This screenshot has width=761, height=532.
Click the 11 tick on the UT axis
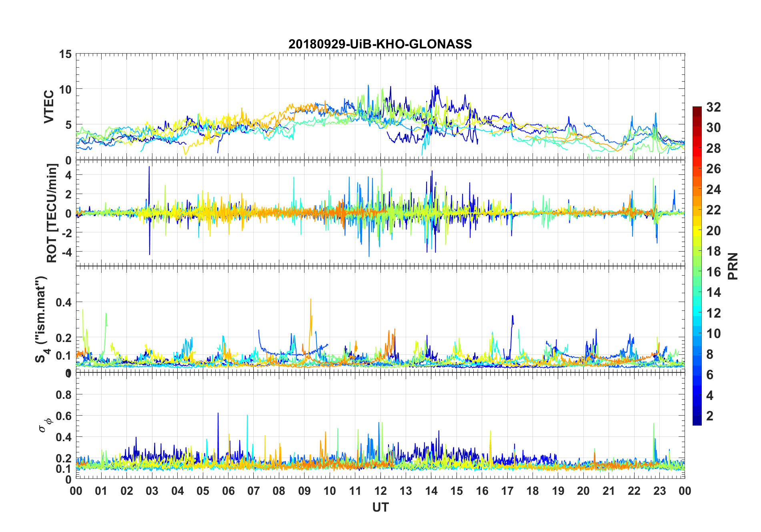tap(355, 491)
